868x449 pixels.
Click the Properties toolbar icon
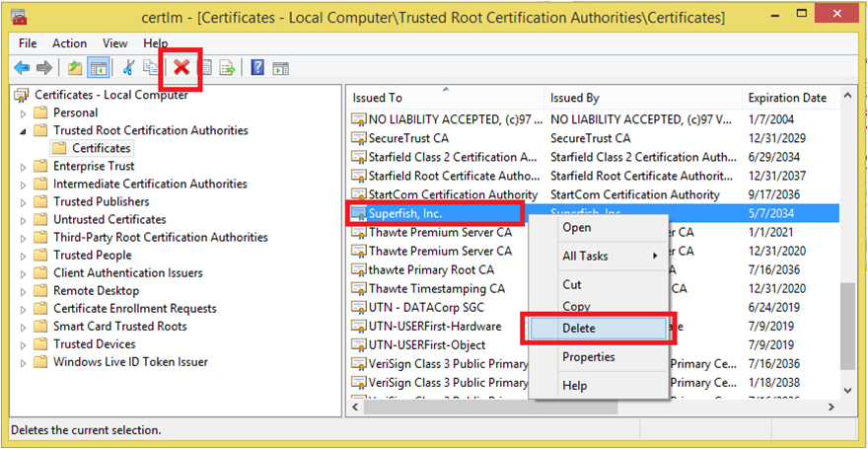tap(206, 68)
